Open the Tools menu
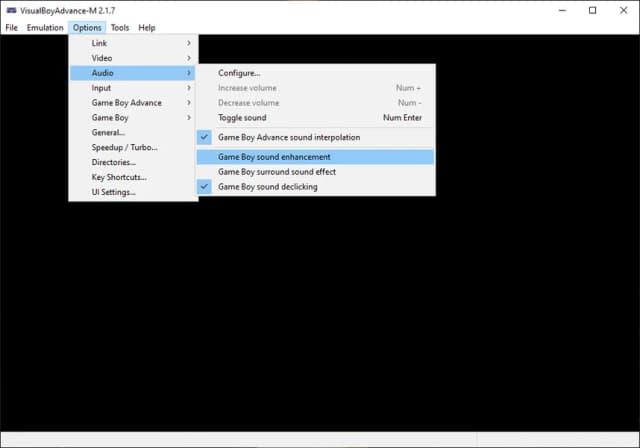Viewport: 640px width, 448px height. pos(120,28)
